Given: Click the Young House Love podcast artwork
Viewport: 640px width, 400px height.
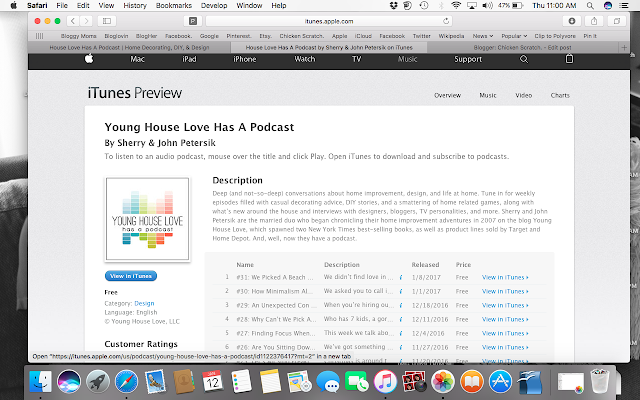Looking at the screenshot, I should tap(147, 219).
